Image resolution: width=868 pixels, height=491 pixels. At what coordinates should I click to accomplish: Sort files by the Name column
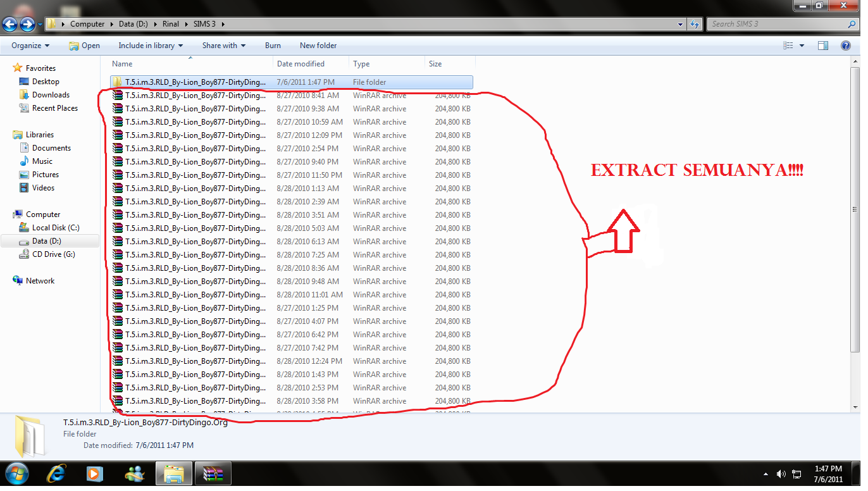click(191, 64)
